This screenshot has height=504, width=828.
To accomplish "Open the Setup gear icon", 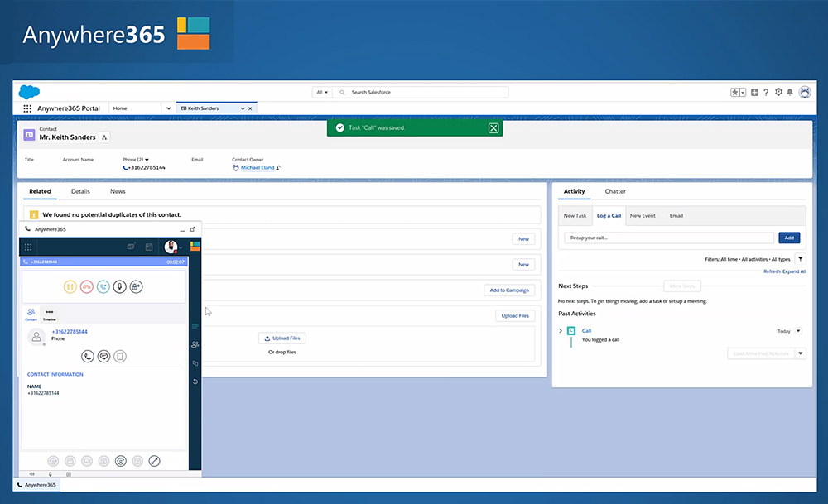I will pos(778,92).
